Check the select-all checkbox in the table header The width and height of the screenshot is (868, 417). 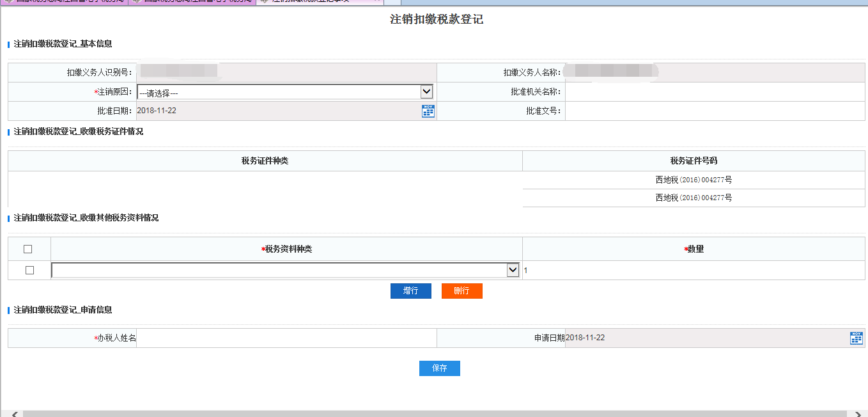tap(27, 249)
